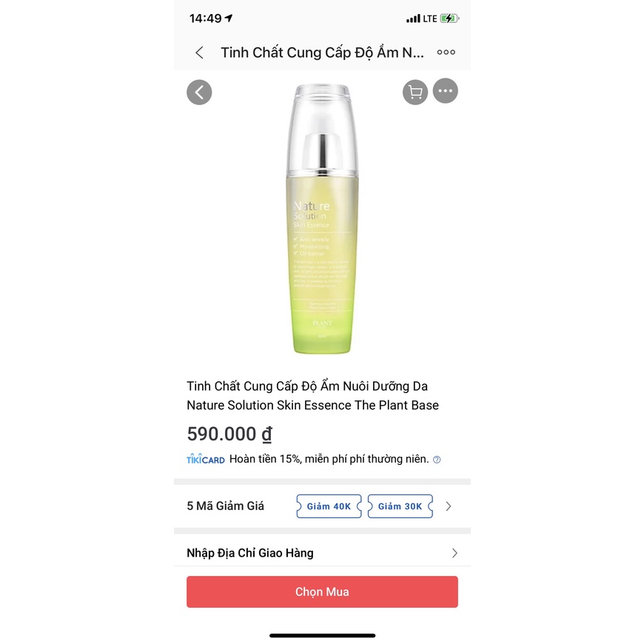
Task: Tap the 590.000 đ price
Action: click(229, 434)
